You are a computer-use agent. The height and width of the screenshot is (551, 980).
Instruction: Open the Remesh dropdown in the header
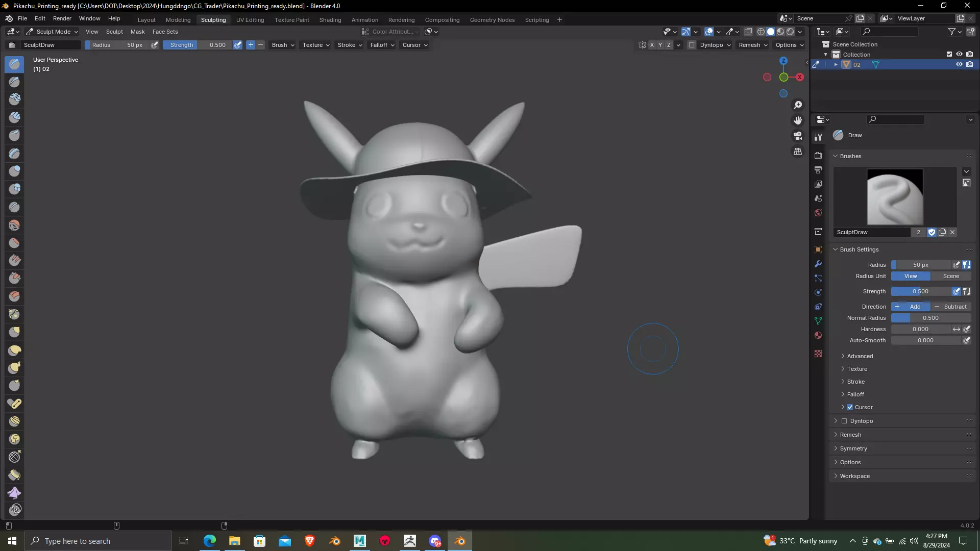753,45
